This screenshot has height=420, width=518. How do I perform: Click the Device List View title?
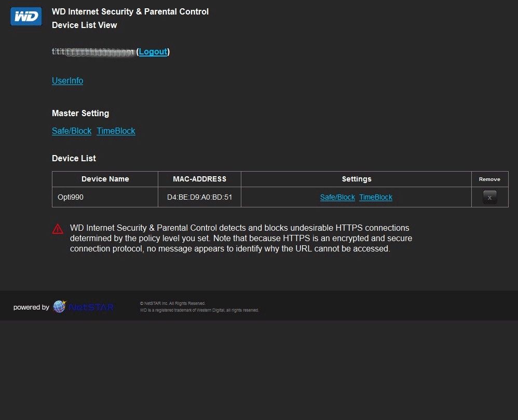(84, 25)
